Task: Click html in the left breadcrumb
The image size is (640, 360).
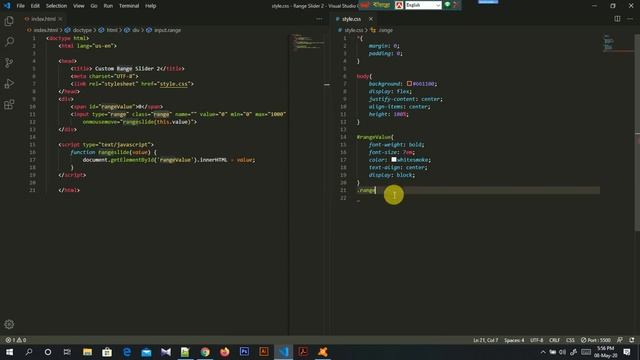Action: 112,30
